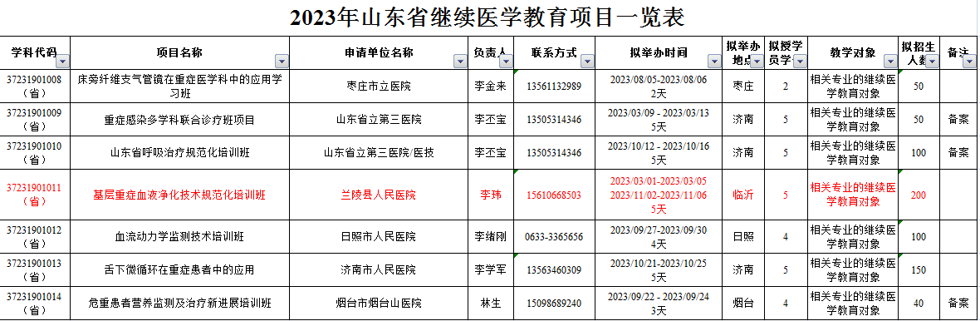Open the 教学对象 column filter dropdown

890,62
